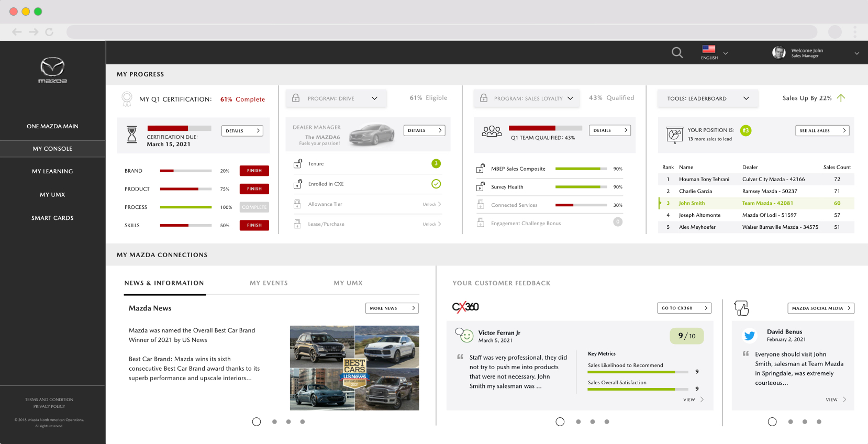Open the English language dropdown arrow
This screenshot has width=868, height=444.
[x=726, y=53]
